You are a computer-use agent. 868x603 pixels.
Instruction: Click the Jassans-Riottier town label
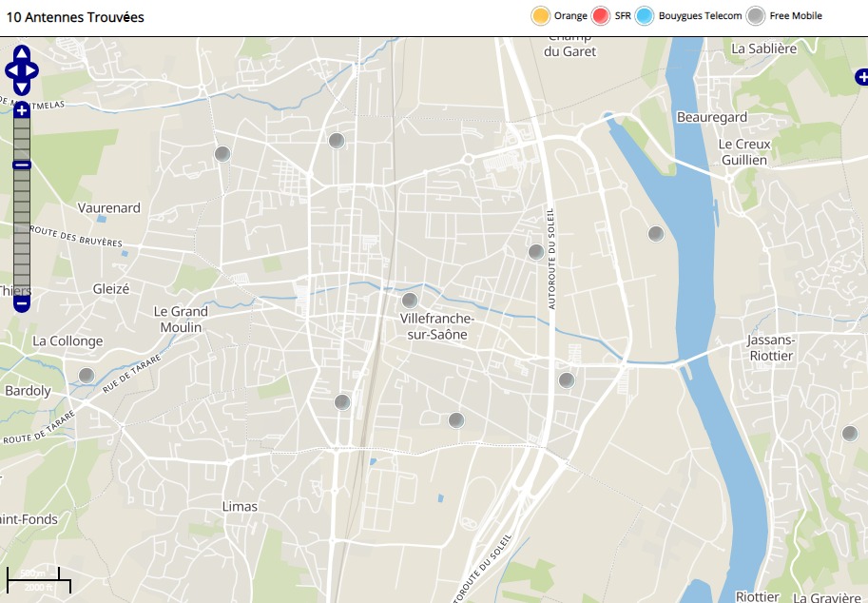click(769, 347)
